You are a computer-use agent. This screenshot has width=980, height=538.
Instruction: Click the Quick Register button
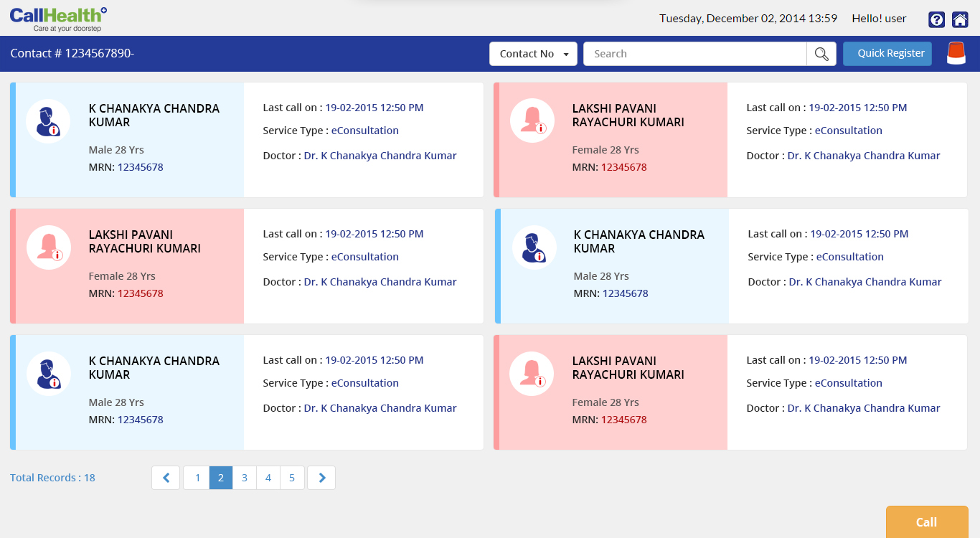(x=887, y=53)
